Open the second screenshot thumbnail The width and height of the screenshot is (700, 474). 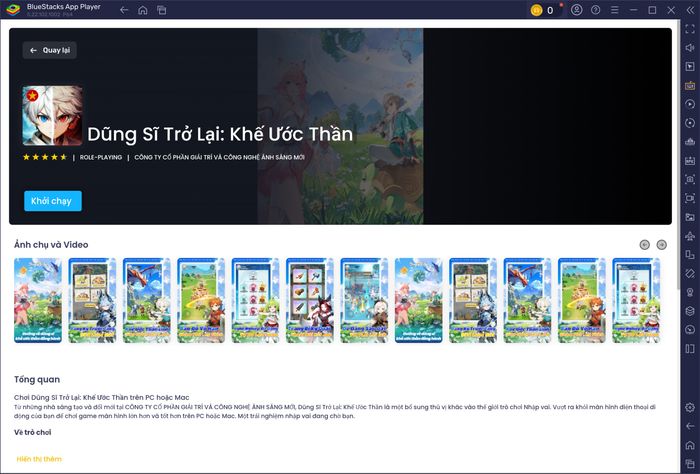92,300
